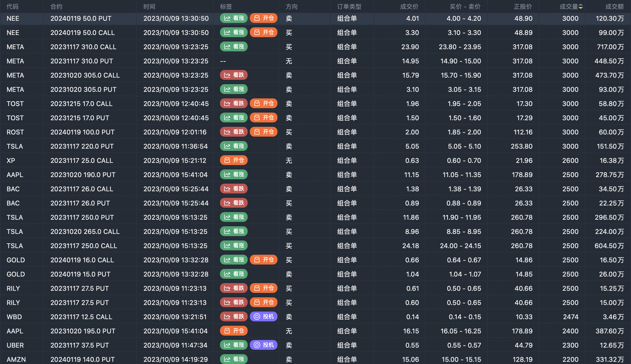Click 看跌 tag on ROST row
Viewport: 631px width, 364px height.
point(234,132)
